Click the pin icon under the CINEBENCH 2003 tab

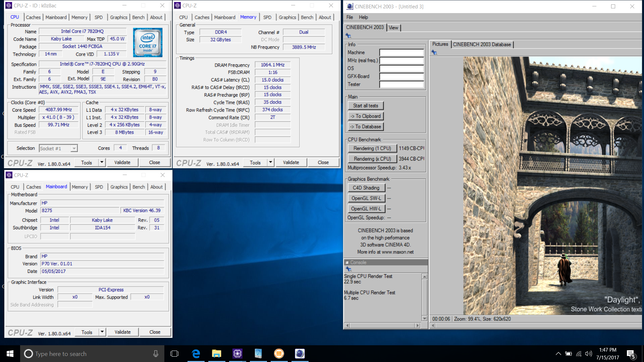pos(348,36)
